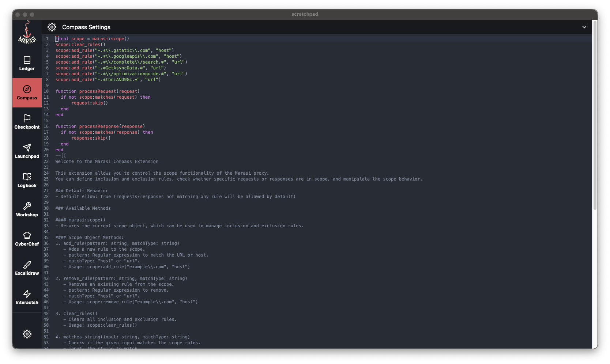
Task: Click the gear icon beside Compass Settings
Action: [x=52, y=27]
